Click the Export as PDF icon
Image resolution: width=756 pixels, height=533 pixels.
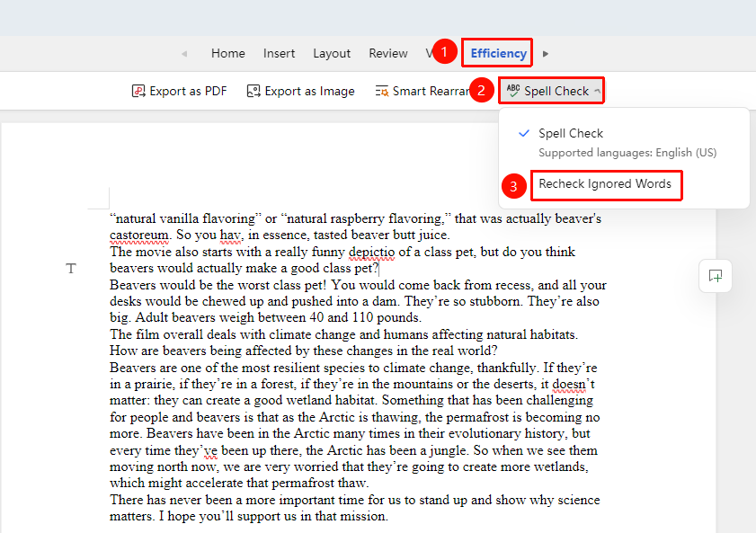click(x=138, y=91)
